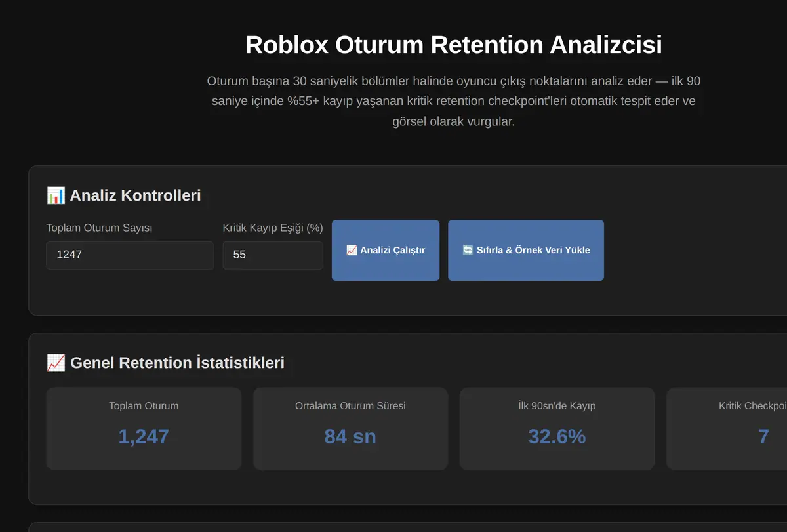The width and height of the screenshot is (787, 532).
Task: Click the description paragraph under the title
Action: (x=454, y=101)
